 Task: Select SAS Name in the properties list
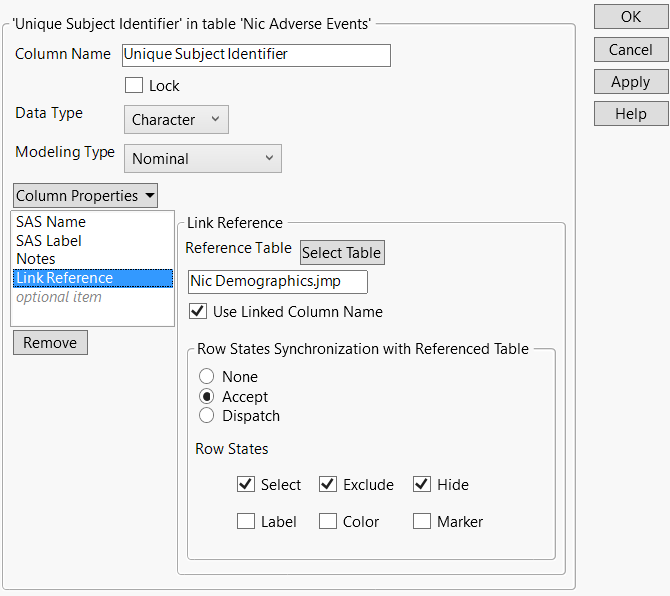point(51,222)
